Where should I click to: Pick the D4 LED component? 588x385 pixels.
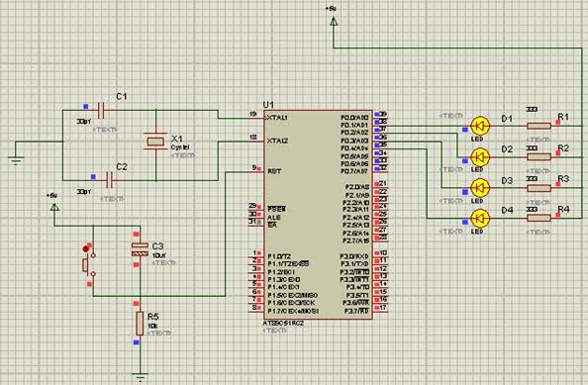pyautogui.click(x=480, y=218)
